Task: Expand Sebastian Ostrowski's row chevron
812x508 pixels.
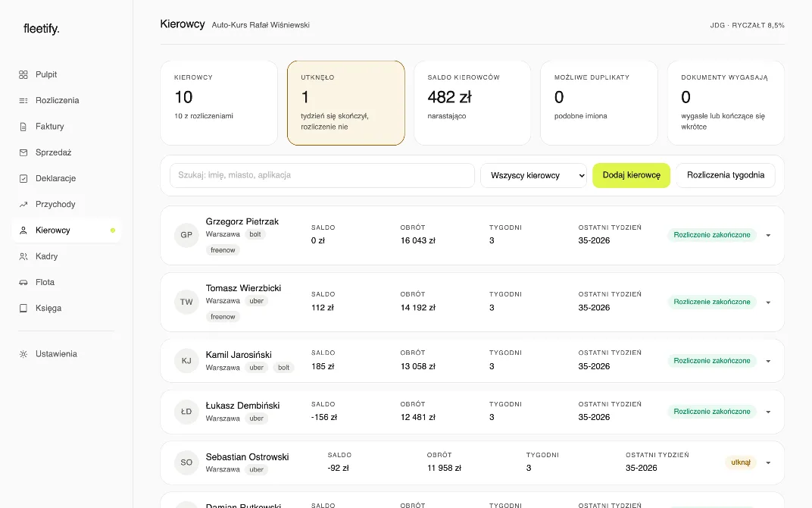Action: (x=769, y=463)
